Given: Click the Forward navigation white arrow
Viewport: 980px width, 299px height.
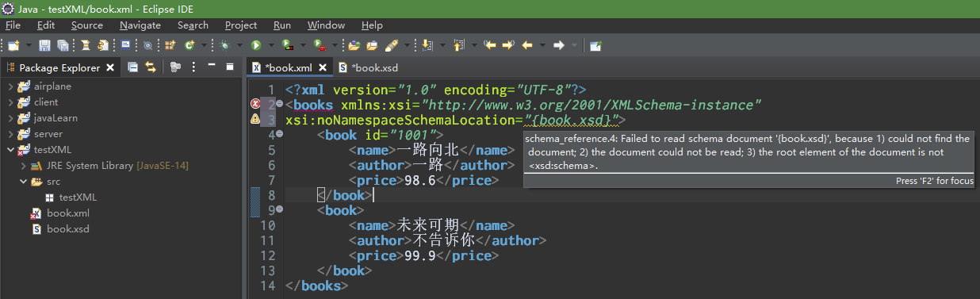Looking at the screenshot, I should pyautogui.click(x=559, y=45).
